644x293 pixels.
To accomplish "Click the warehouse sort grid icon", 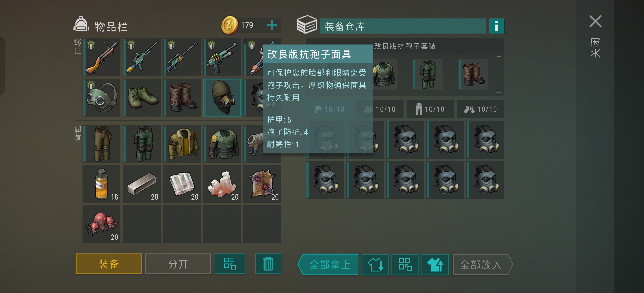I will (x=405, y=264).
